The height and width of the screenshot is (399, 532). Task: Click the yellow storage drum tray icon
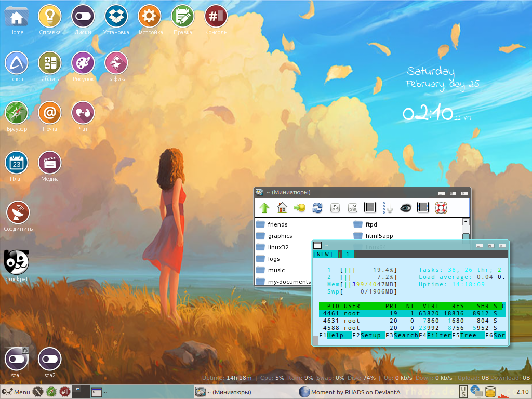(x=490, y=392)
